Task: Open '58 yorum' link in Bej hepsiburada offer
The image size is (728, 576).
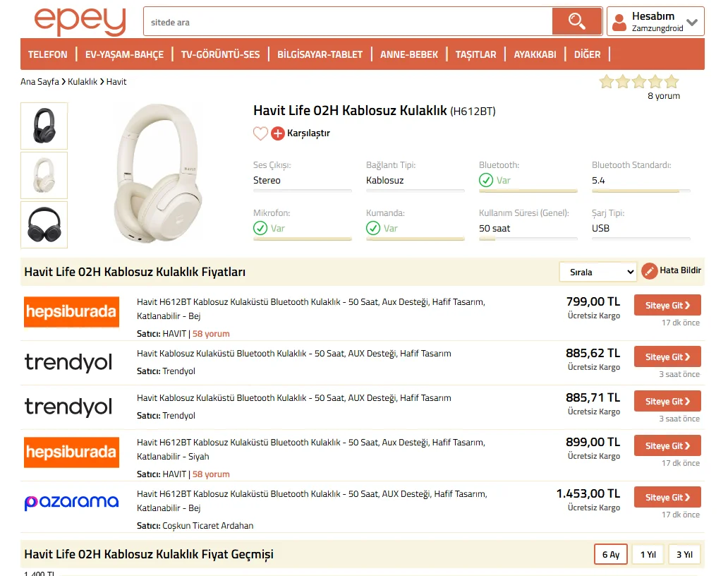Action: point(211,334)
